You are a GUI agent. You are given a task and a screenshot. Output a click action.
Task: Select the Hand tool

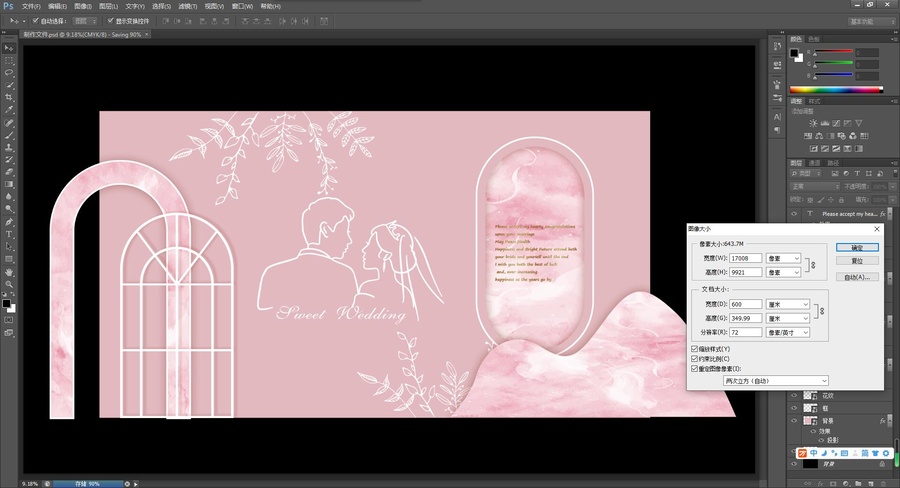click(x=9, y=272)
